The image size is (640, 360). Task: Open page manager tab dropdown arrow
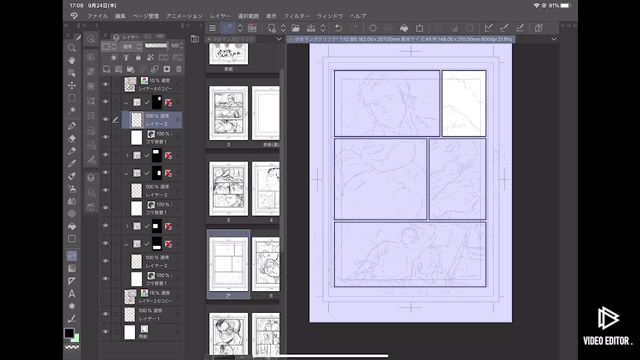279,39
